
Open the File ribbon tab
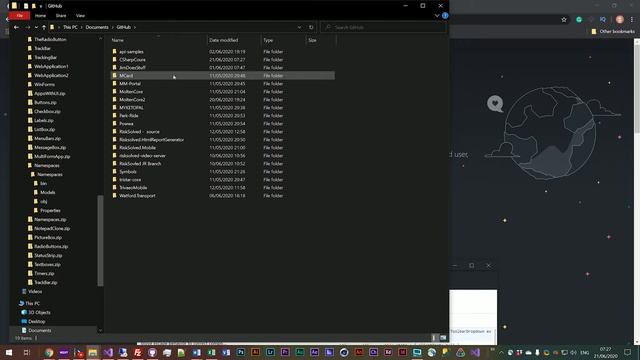(20, 16)
